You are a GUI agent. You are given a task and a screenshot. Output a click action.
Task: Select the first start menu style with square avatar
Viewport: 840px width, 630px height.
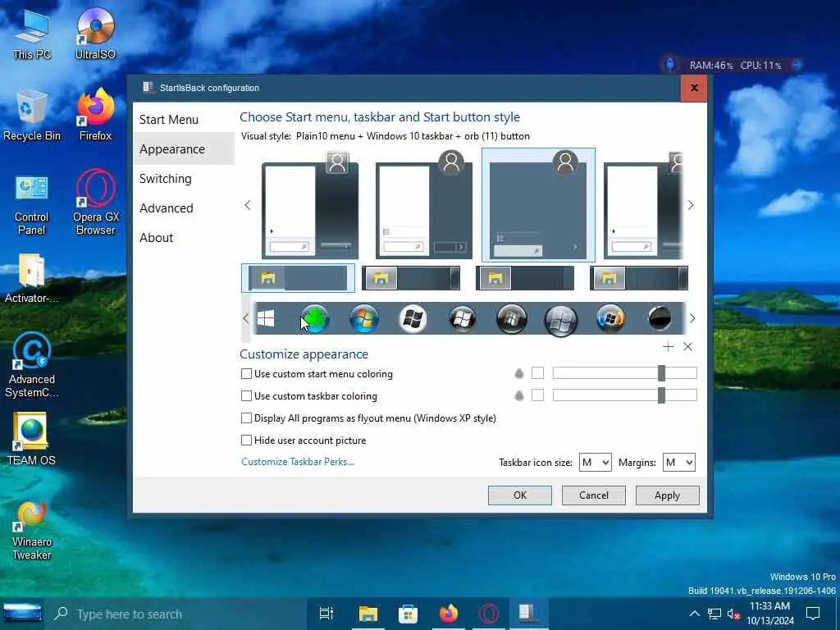(x=309, y=205)
